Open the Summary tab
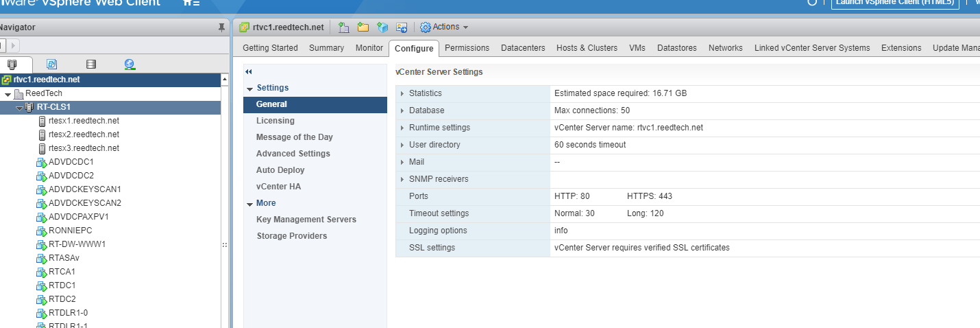980x328 pixels. point(326,48)
